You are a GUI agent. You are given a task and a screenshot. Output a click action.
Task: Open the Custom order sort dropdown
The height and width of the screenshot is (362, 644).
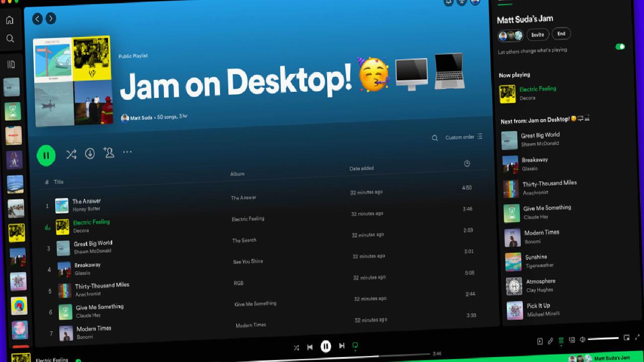[x=464, y=137]
